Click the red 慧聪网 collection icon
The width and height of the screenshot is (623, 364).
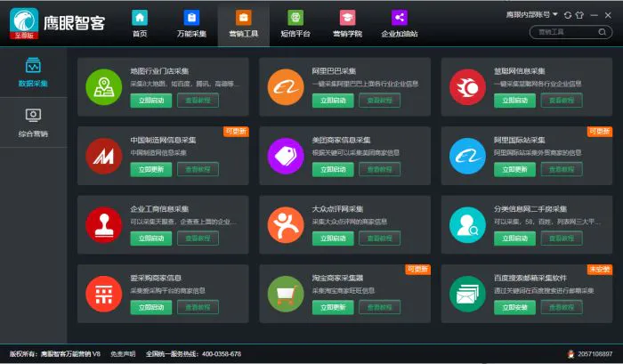[467, 87]
